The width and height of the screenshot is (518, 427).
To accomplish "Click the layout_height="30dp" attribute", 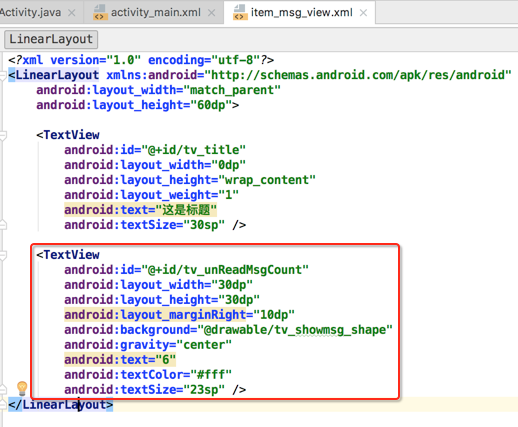I will 162,300.
